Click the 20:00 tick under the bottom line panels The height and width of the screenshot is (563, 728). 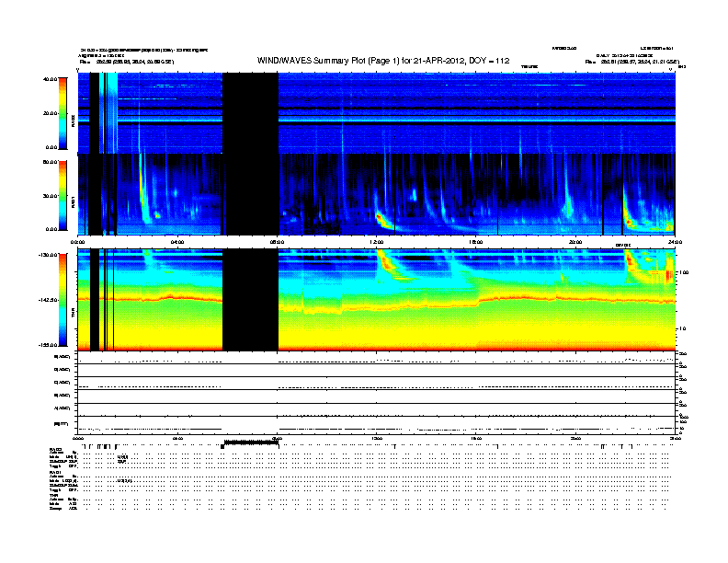coord(575,438)
